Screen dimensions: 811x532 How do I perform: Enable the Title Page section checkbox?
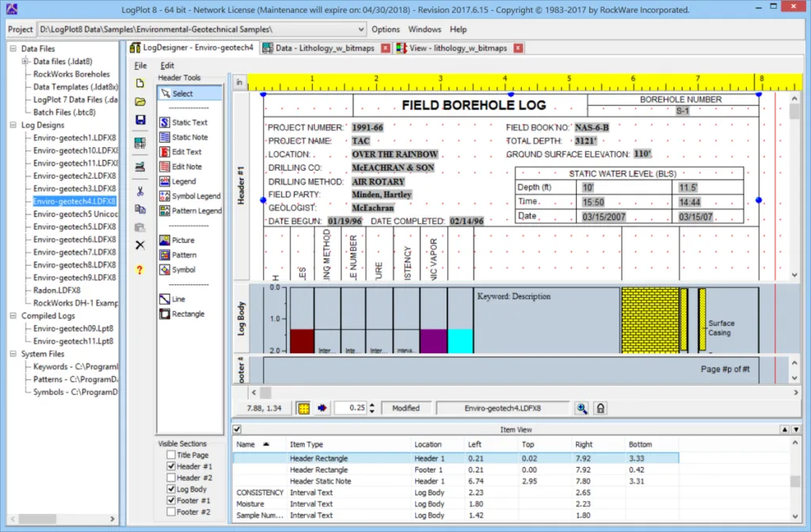[171, 455]
